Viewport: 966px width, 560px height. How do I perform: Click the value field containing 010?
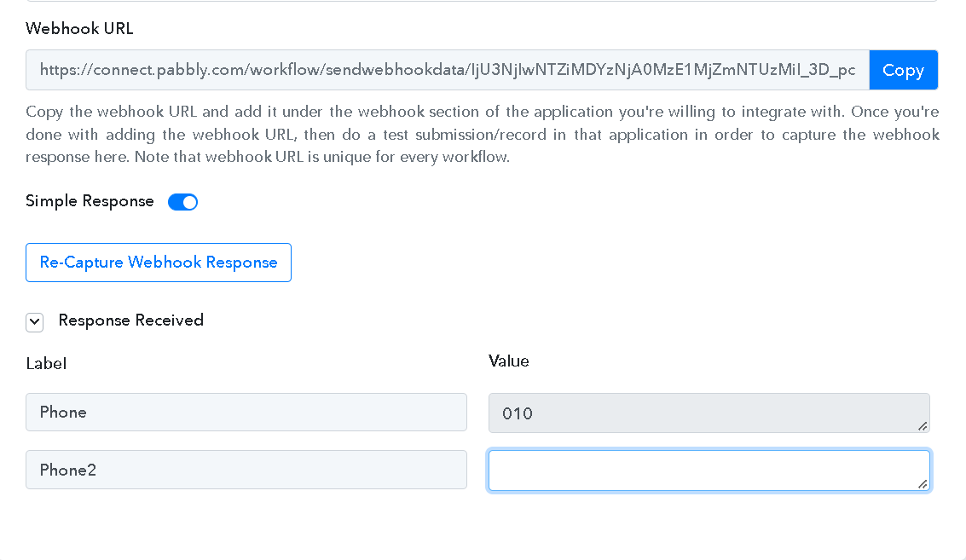coord(709,413)
